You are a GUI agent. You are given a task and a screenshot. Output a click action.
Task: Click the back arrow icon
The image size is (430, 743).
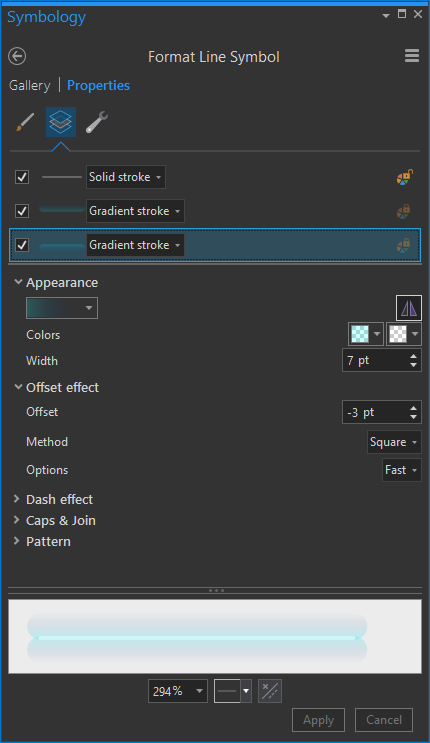click(17, 56)
